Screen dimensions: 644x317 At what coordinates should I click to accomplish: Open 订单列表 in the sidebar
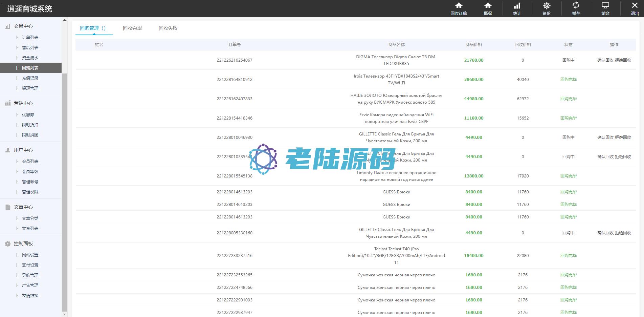(30, 38)
